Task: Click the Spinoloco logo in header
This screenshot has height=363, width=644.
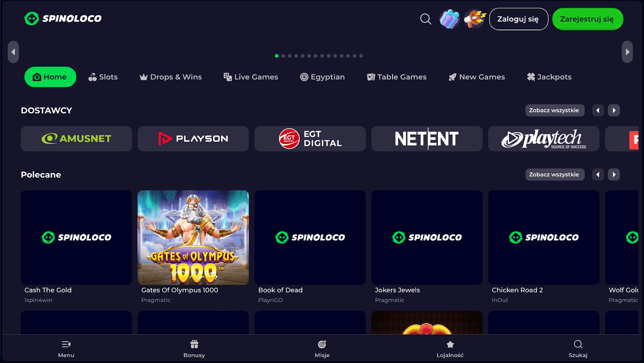Action: 63,18
